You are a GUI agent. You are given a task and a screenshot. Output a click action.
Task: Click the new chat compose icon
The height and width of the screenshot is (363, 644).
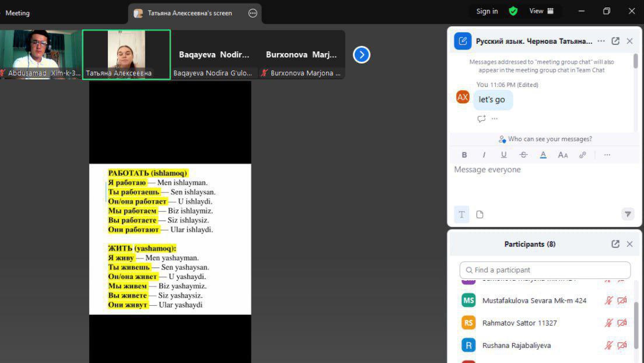[x=463, y=41]
